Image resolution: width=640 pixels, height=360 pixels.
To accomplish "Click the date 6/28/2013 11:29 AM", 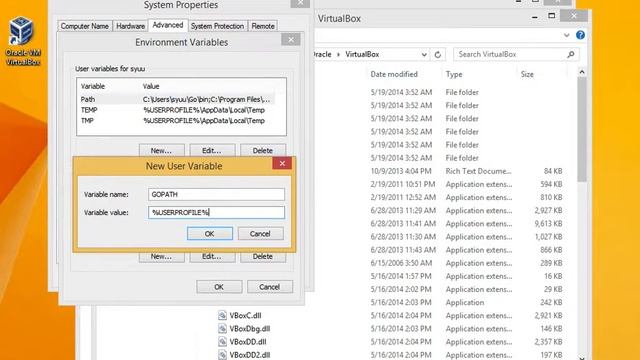I will coord(403,211).
